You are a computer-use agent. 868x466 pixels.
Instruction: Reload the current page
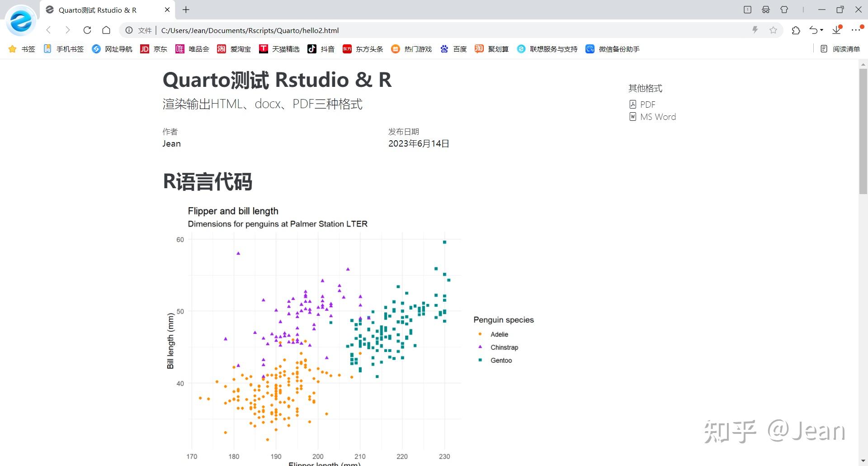87,30
